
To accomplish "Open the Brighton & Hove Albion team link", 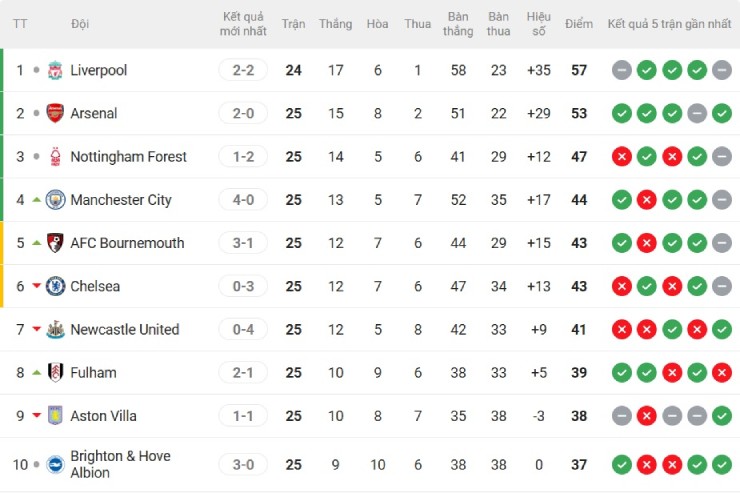I will coord(120,464).
